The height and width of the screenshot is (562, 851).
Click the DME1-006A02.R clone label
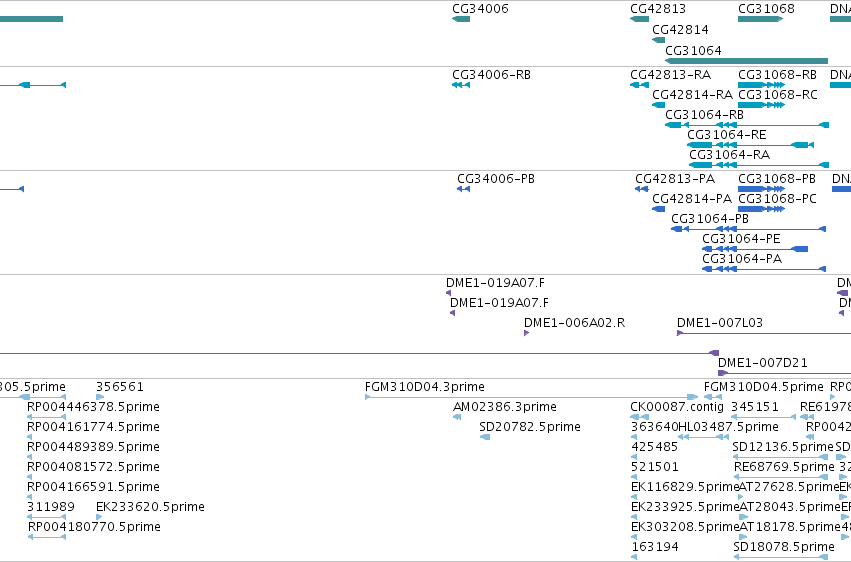pos(574,323)
